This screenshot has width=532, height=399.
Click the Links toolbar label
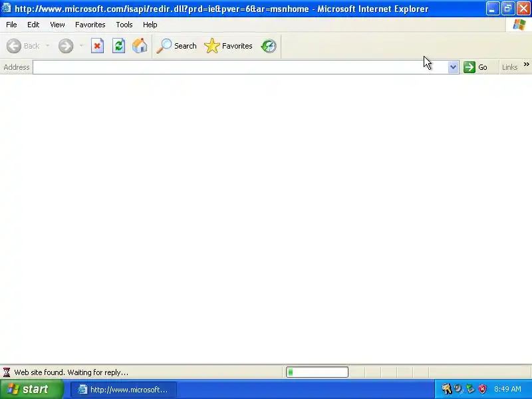click(509, 67)
